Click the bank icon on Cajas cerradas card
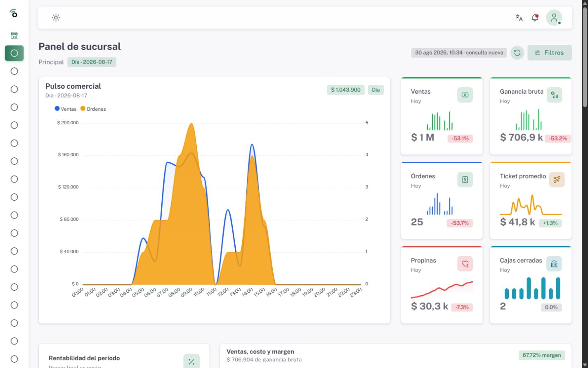 pos(554,264)
